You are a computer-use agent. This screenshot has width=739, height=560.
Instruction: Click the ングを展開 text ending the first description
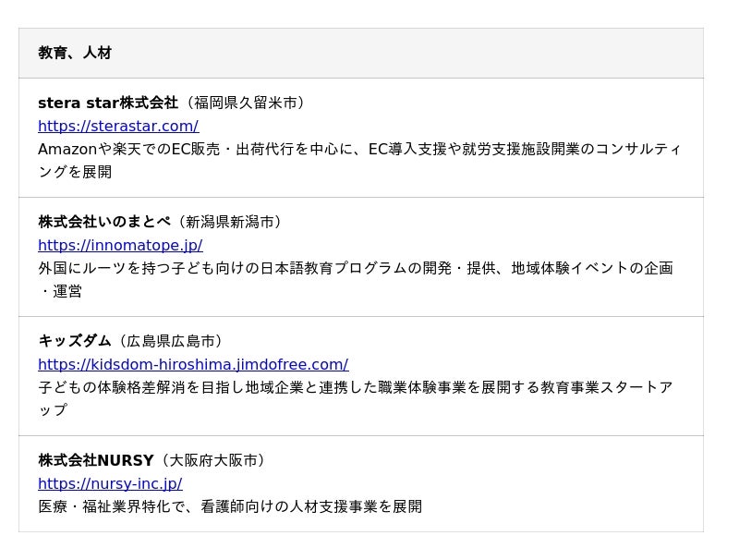[x=75, y=172]
